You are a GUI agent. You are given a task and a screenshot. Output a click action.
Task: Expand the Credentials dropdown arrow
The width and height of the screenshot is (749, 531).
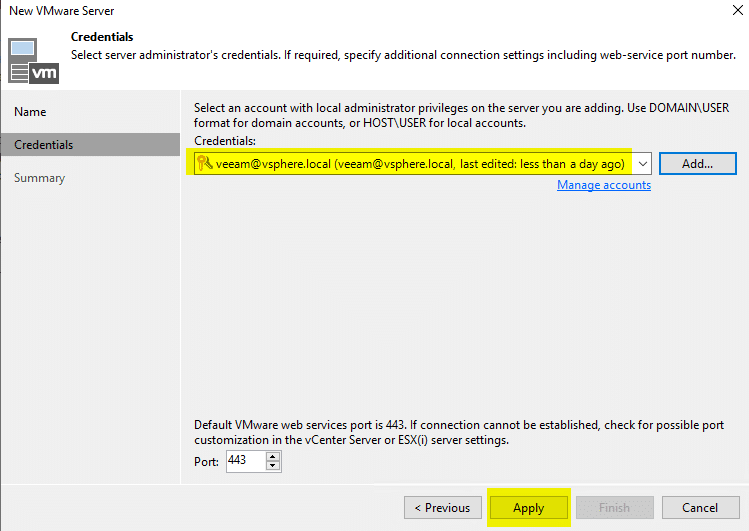[642, 164]
